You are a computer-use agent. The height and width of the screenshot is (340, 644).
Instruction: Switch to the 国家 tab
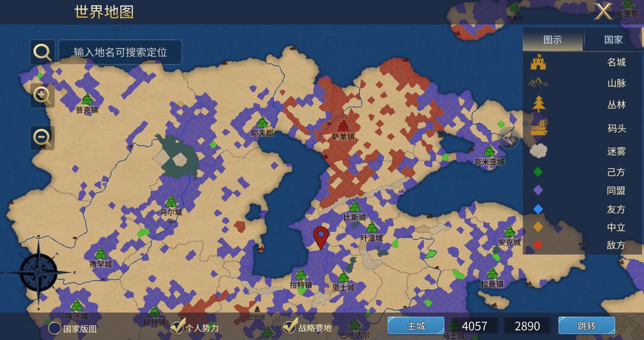(614, 40)
